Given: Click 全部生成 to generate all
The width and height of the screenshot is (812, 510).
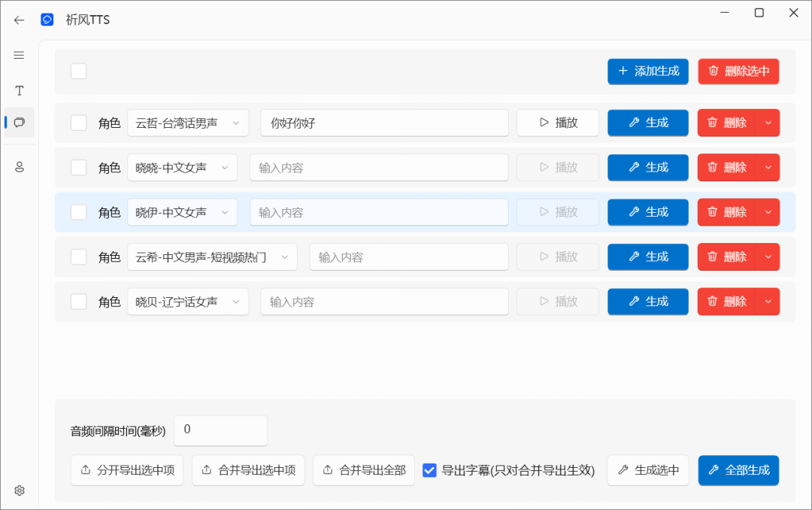Looking at the screenshot, I should pyautogui.click(x=738, y=470).
